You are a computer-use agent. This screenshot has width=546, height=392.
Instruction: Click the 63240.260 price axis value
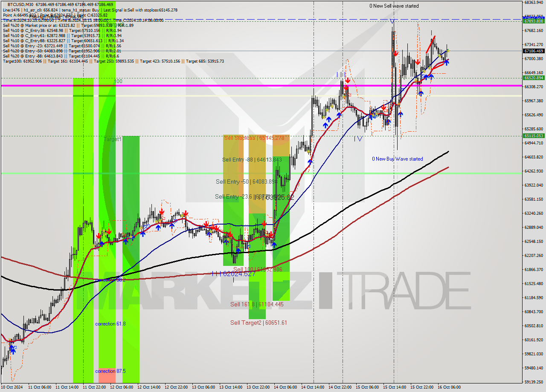click(x=533, y=213)
